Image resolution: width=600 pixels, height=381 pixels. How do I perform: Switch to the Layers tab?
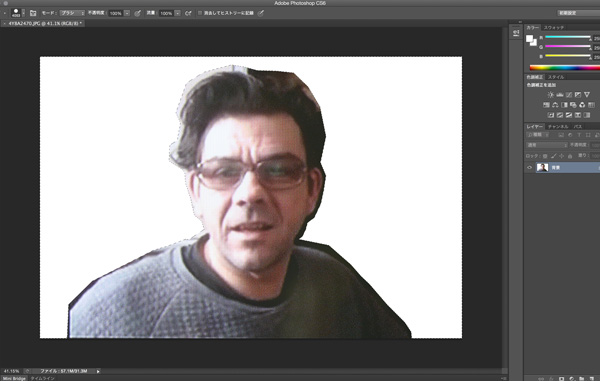coord(534,127)
